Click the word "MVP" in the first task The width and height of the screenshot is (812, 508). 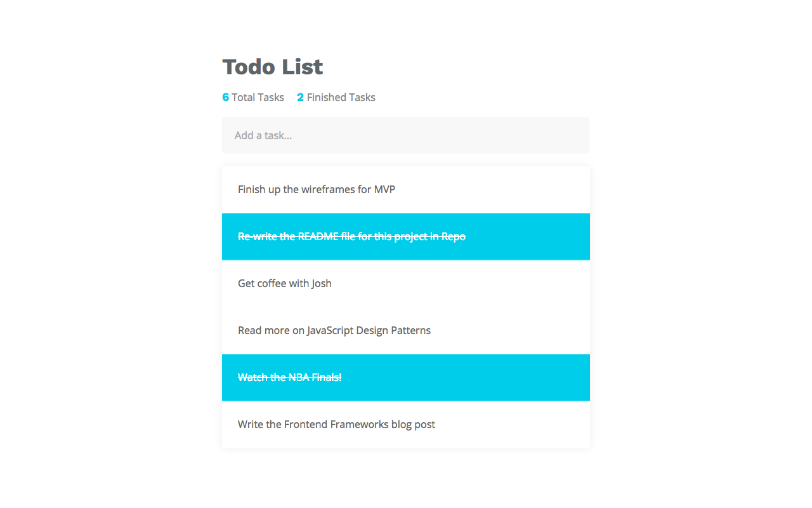coord(384,189)
